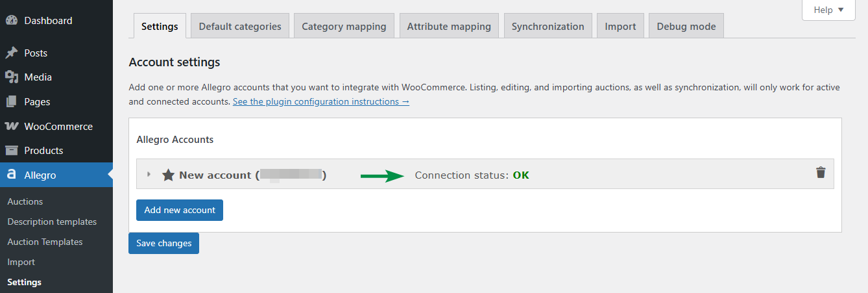Click the star icon beside New account
Screen dimensions: 868x293
pyautogui.click(x=168, y=175)
